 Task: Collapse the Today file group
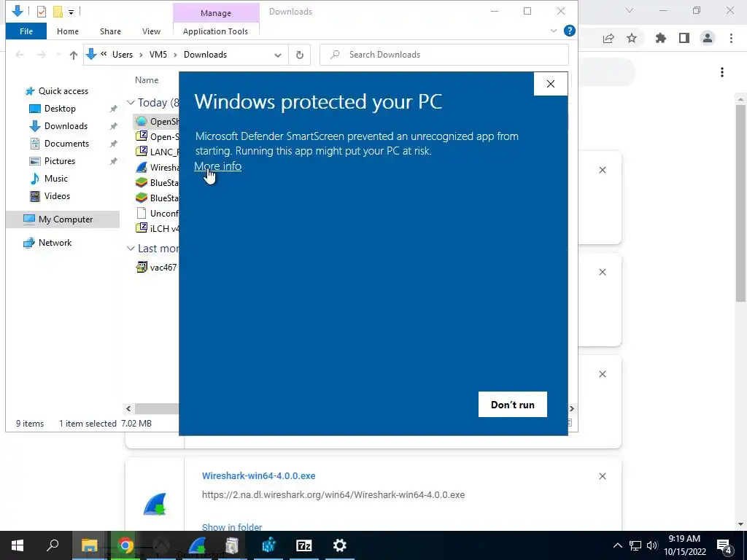(131, 103)
